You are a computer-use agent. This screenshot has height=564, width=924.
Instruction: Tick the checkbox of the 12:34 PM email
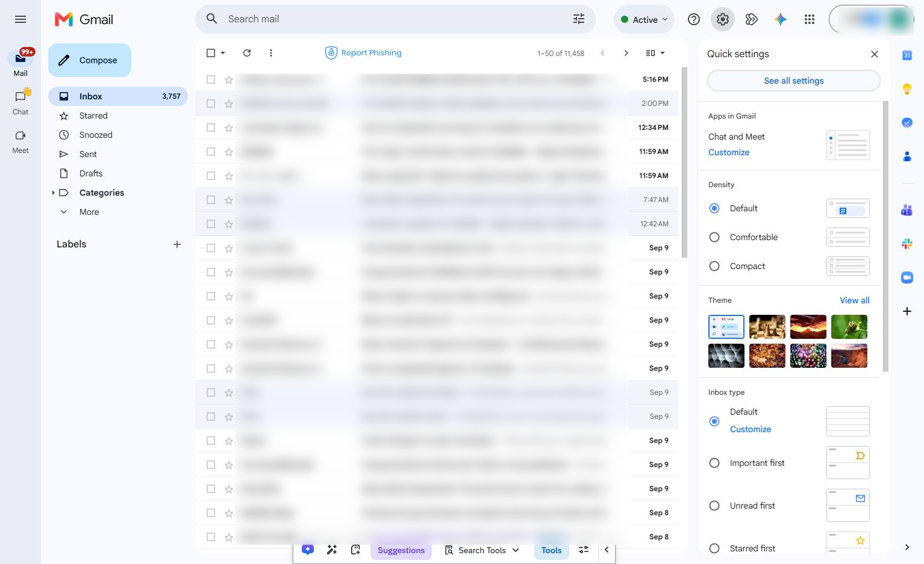click(211, 128)
